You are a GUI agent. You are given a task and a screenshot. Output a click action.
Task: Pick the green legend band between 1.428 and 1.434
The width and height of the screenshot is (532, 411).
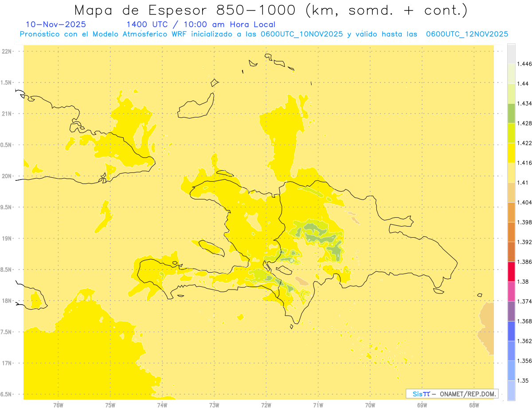click(511, 114)
